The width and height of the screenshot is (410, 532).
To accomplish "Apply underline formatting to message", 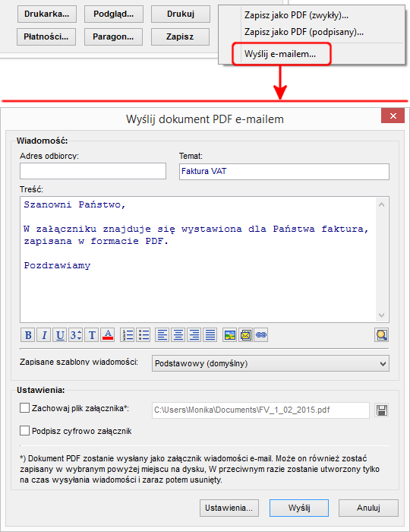I will coord(60,335).
